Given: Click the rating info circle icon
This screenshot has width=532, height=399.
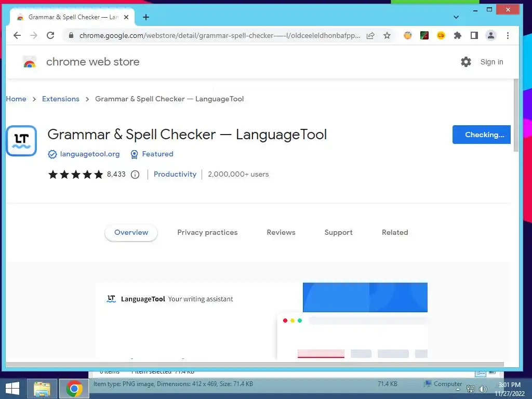Looking at the screenshot, I should [135, 175].
